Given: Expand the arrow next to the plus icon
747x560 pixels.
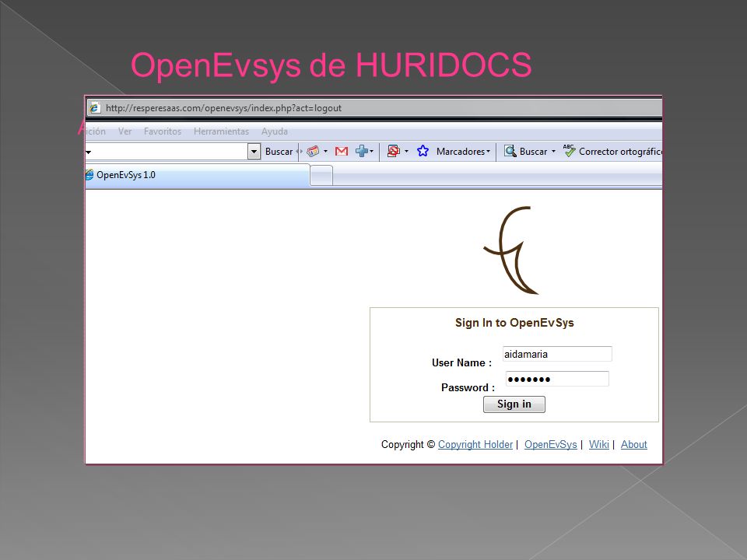Looking at the screenshot, I should [x=372, y=152].
